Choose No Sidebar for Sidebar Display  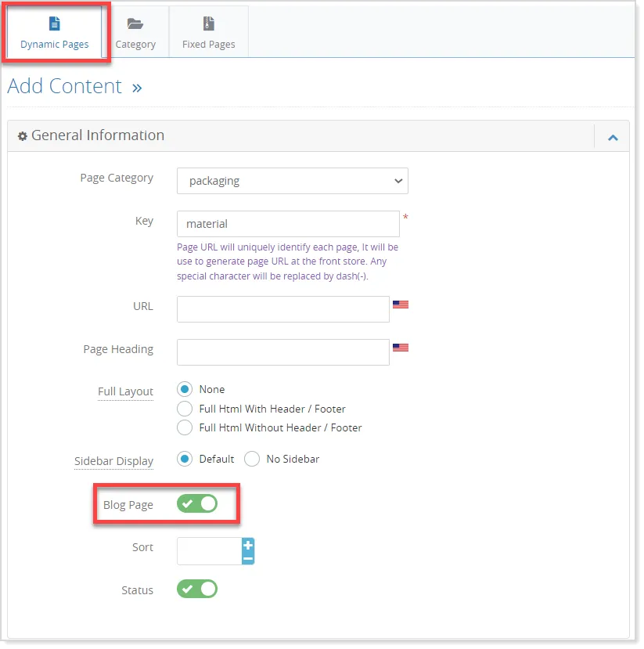pos(251,459)
